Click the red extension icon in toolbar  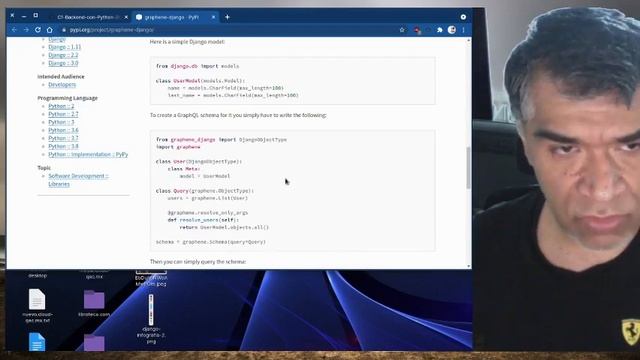[x=417, y=30]
